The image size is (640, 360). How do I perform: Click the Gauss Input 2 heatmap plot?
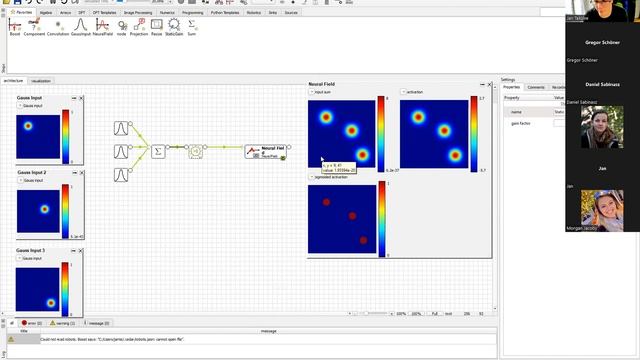(x=38, y=211)
